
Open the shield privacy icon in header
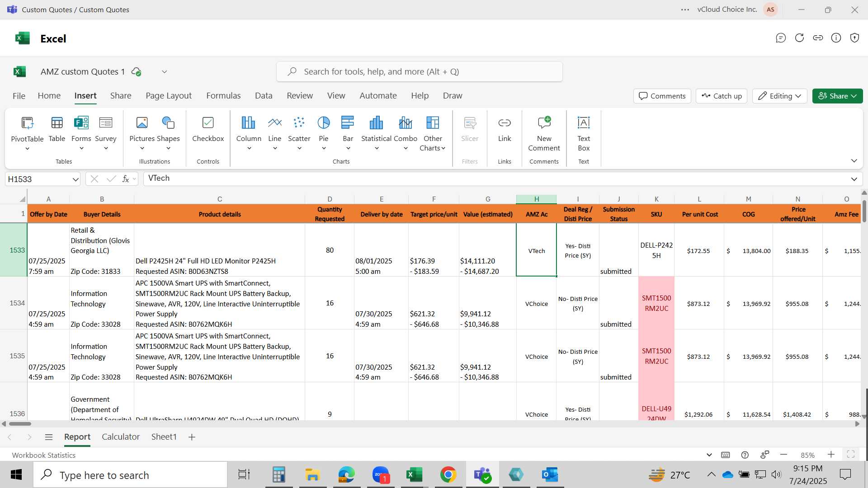click(854, 38)
